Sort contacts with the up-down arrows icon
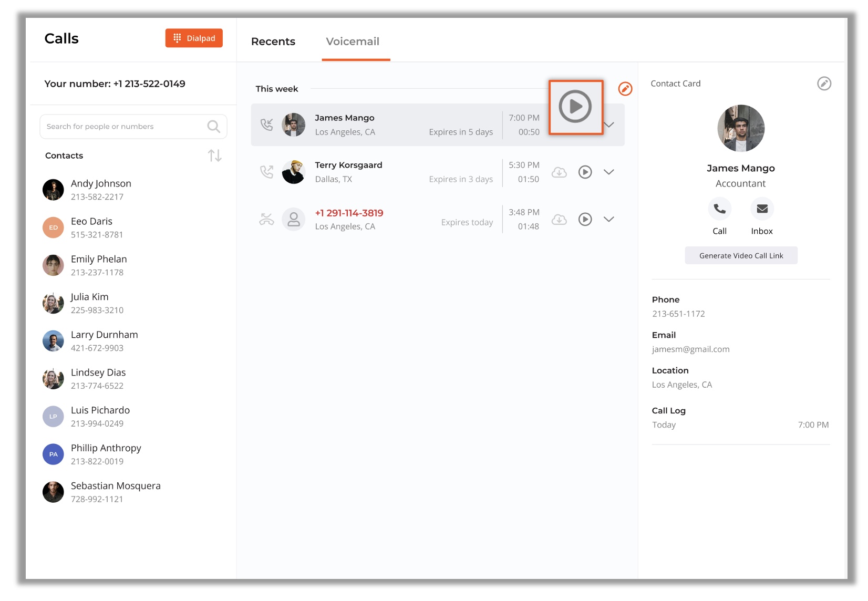The height and width of the screenshot is (601, 868). click(x=214, y=156)
